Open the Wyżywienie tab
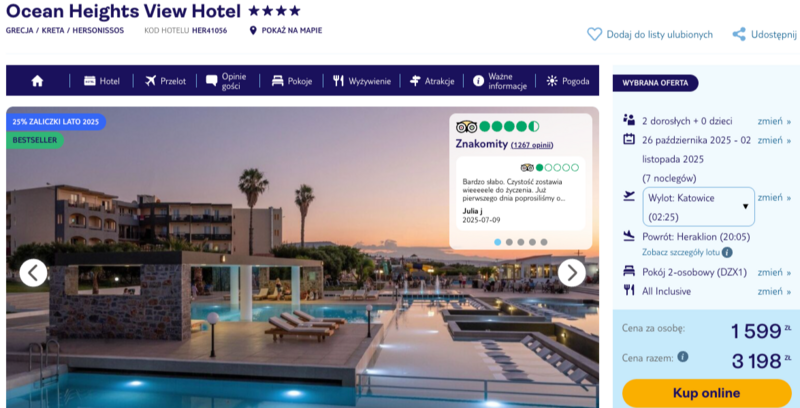 (x=362, y=81)
